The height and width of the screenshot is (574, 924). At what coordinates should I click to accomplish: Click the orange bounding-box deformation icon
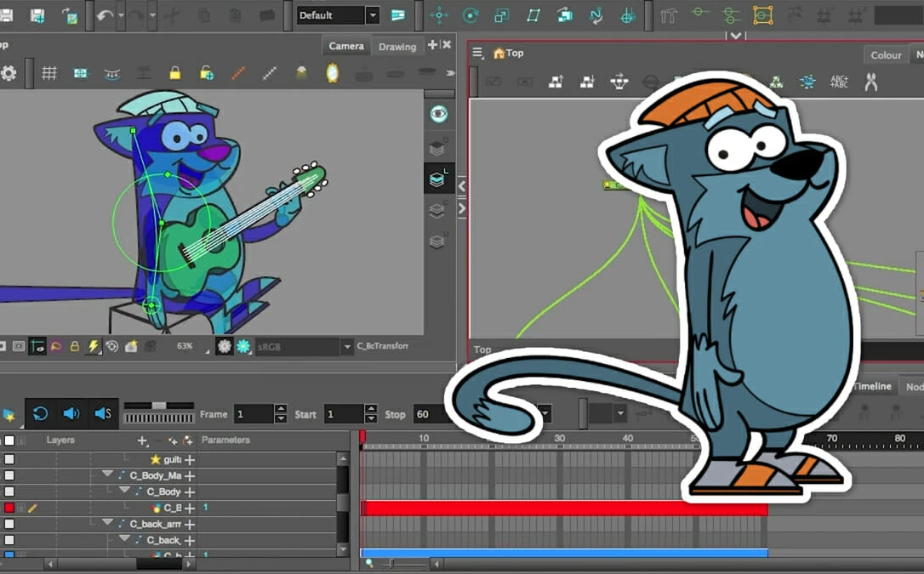[763, 15]
